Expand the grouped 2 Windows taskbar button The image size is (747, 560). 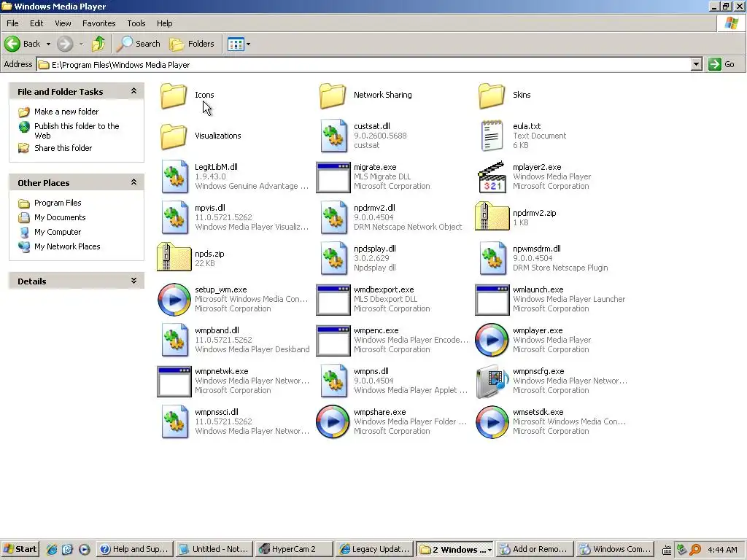tap(455, 550)
